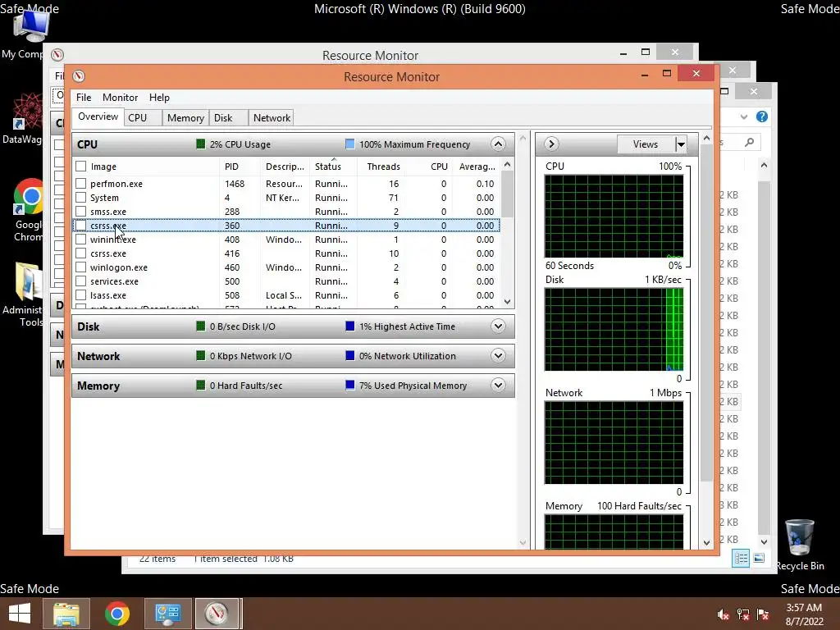Switch to the Resource Monitor taskbar icon
Image resolution: width=840 pixels, height=630 pixels.
[x=217, y=614]
